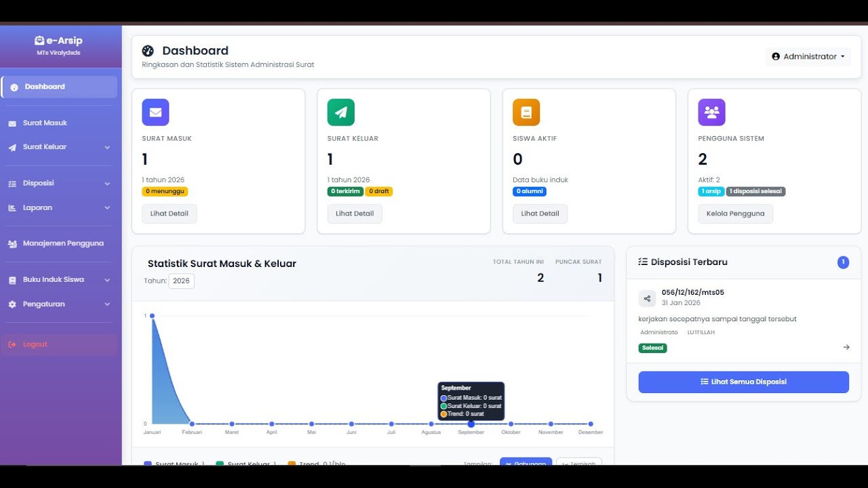Click the purple Surat Masuk envelope icon
The image size is (868, 488).
[155, 113]
